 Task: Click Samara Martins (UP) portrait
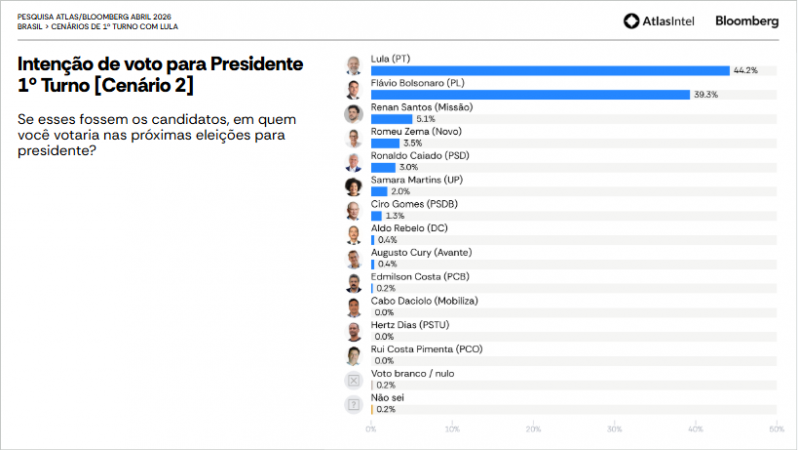coord(353,186)
